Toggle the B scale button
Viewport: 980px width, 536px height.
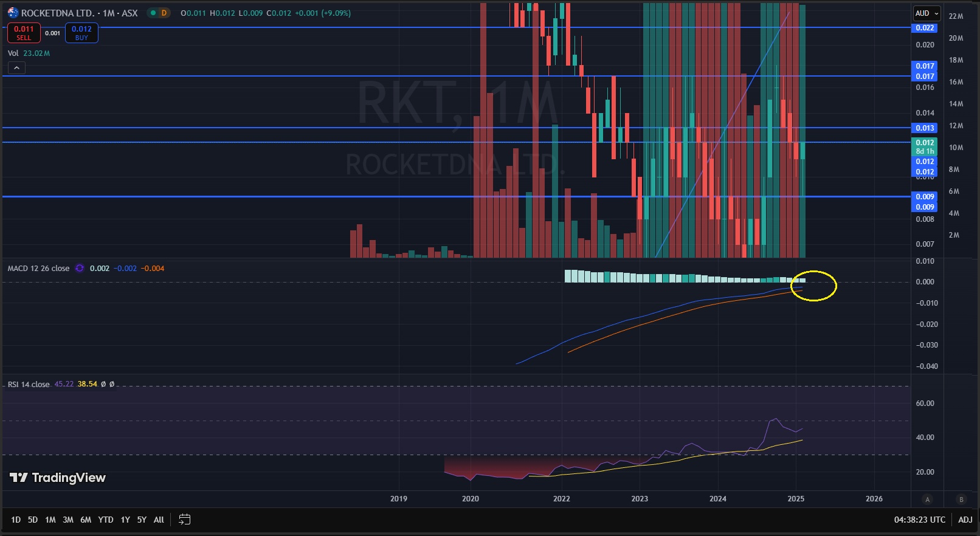point(961,500)
